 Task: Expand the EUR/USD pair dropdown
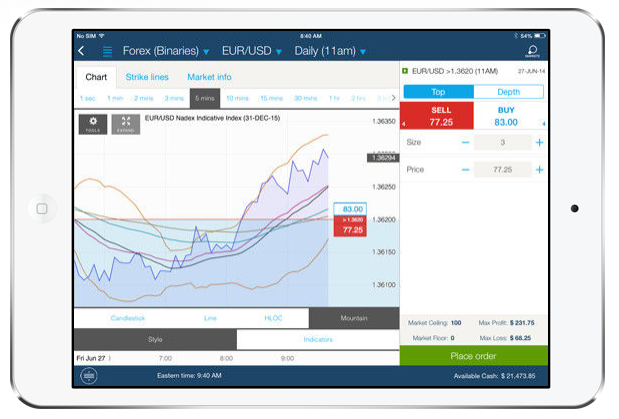point(253,51)
